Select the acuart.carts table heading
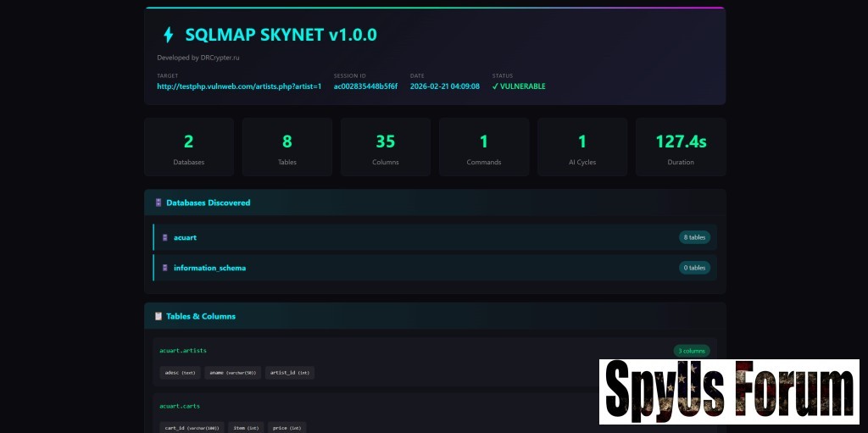Image resolution: width=868 pixels, height=433 pixels. (x=180, y=406)
